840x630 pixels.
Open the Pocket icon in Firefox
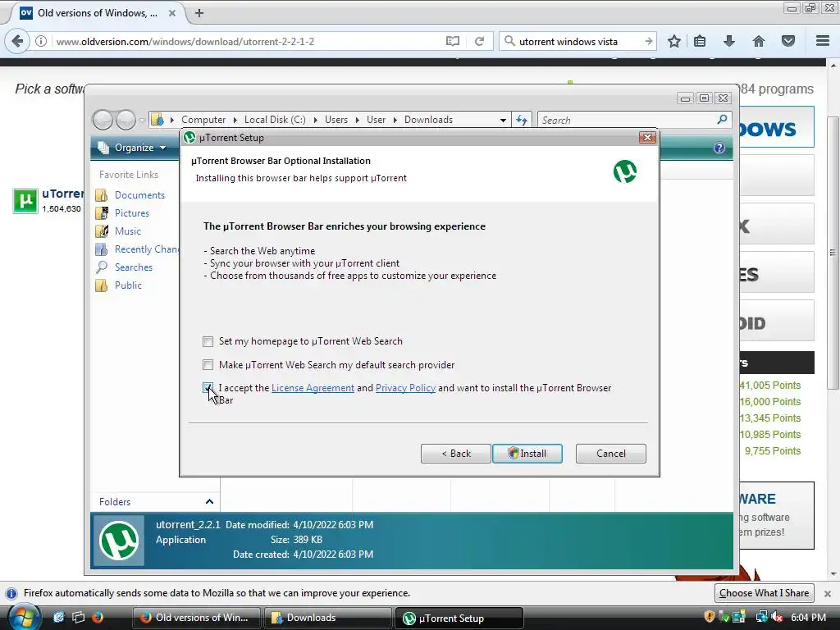788,41
